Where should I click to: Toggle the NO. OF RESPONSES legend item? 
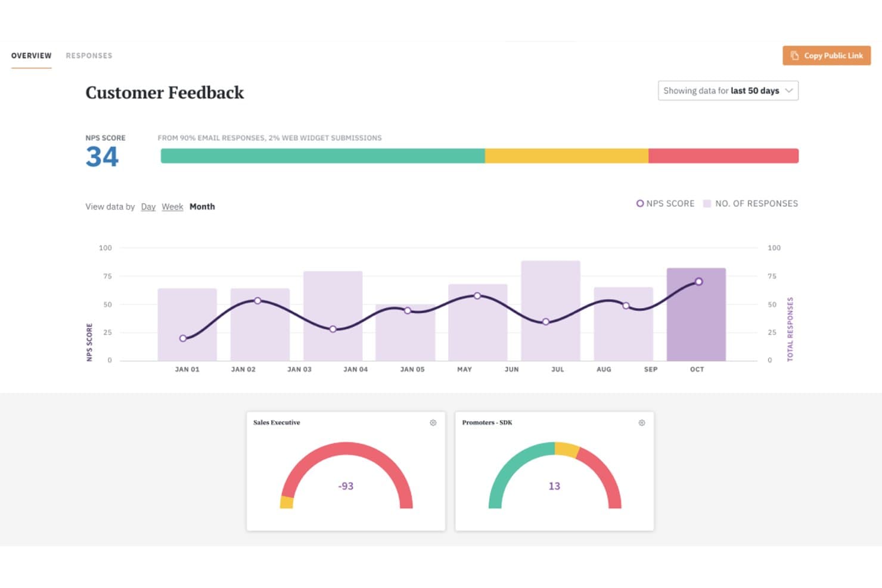pyautogui.click(x=750, y=203)
